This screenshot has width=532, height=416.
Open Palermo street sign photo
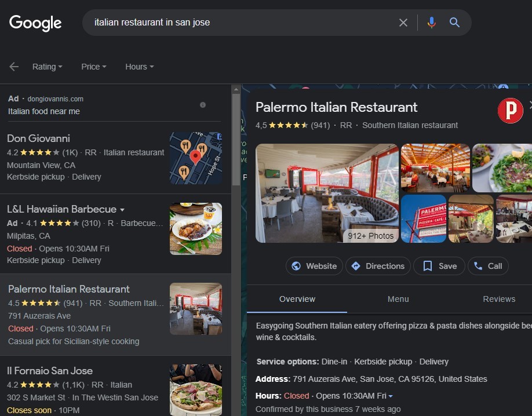(x=424, y=219)
